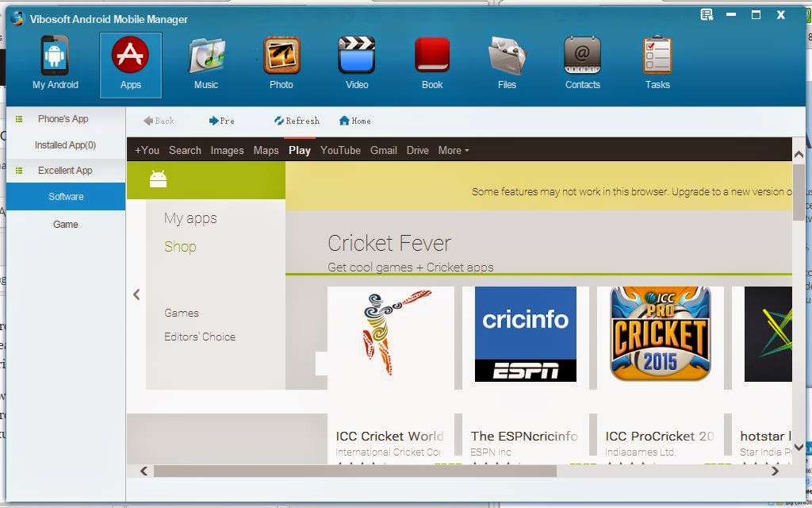
Task: Open the Music section icon
Action: (x=206, y=55)
